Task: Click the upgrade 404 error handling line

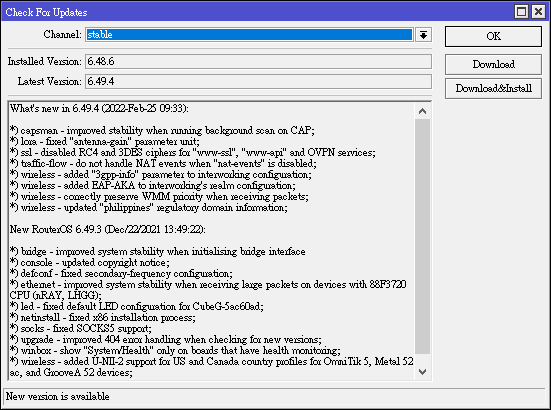Action: pyautogui.click(x=166, y=339)
